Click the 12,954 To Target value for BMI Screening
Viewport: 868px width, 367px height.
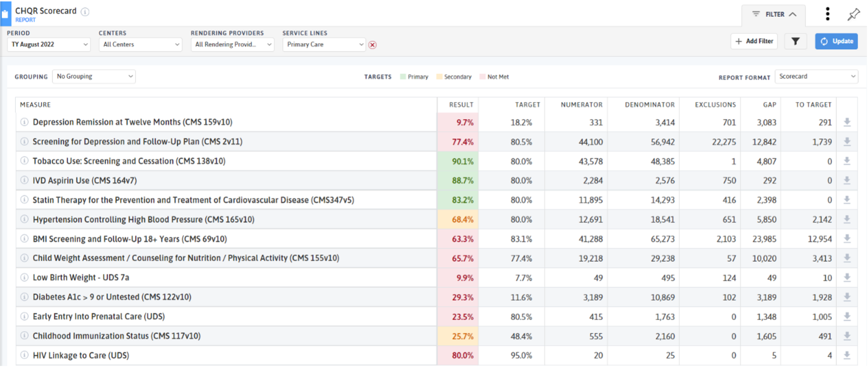coord(820,239)
